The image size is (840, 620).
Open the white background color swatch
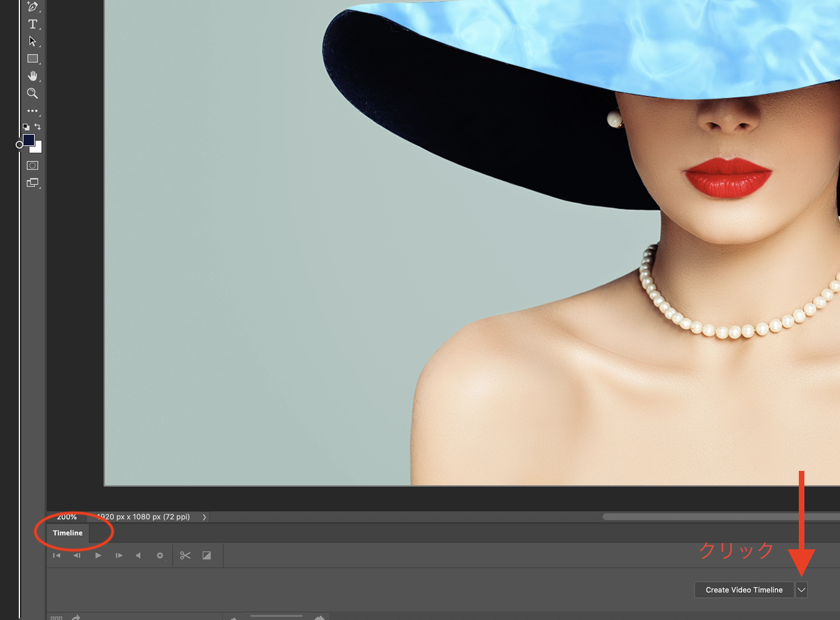[x=38, y=149]
